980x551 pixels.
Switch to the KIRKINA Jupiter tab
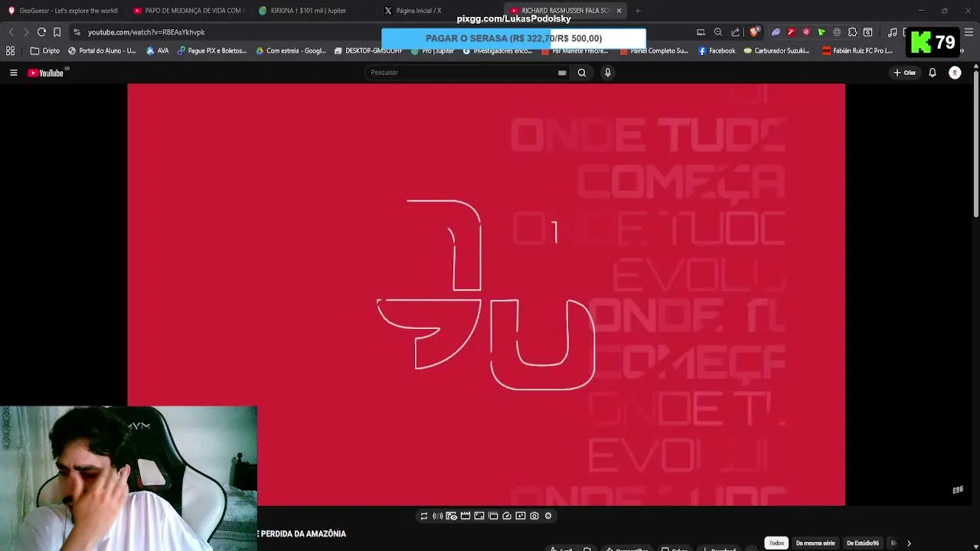pos(314,11)
